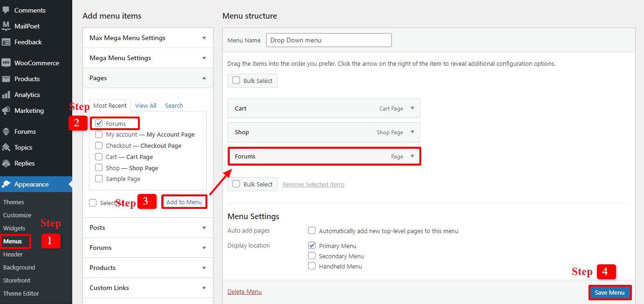Click the Appearance paintbrush icon
This screenshot has width=644, height=304.
[x=6, y=184]
